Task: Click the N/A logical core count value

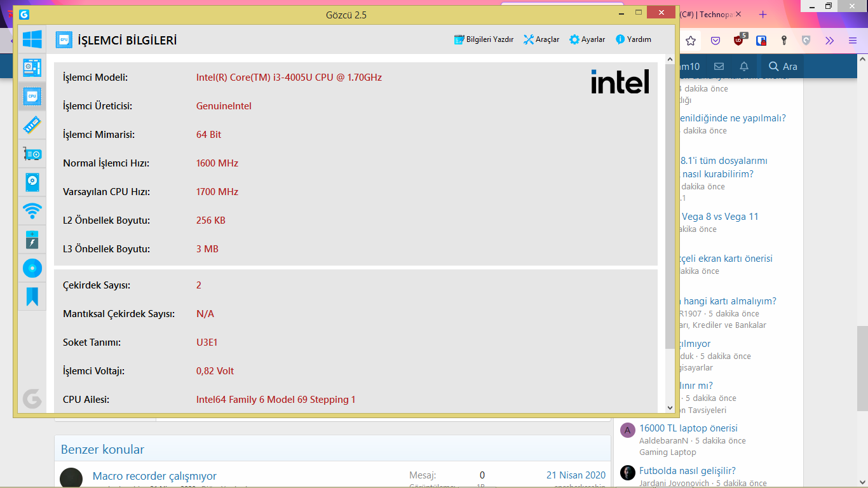Action: click(x=205, y=314)
